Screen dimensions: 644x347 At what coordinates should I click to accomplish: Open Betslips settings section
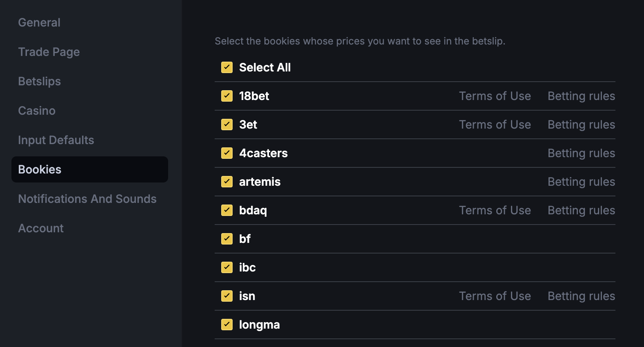tap(40, 81)
